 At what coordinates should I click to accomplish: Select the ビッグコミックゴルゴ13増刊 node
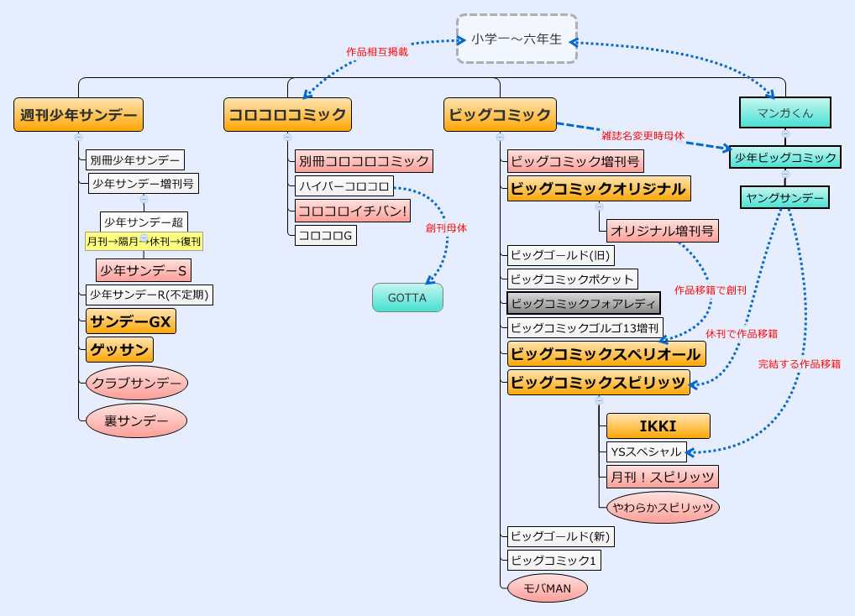(585, 328)
